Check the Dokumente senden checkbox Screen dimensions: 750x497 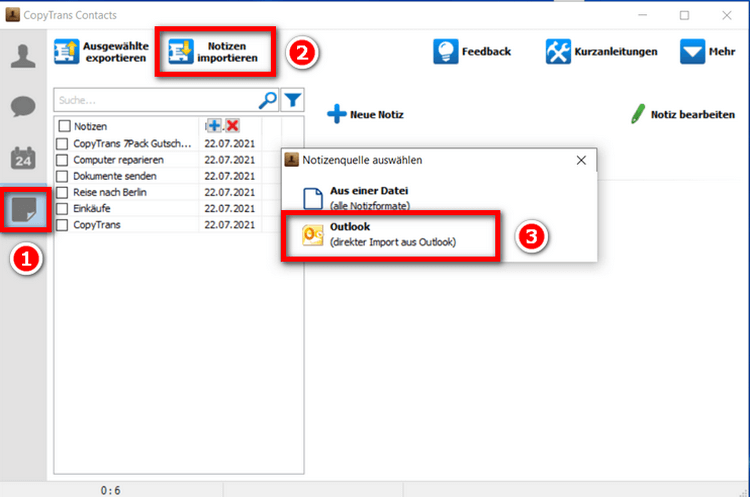tap(62, 176)
